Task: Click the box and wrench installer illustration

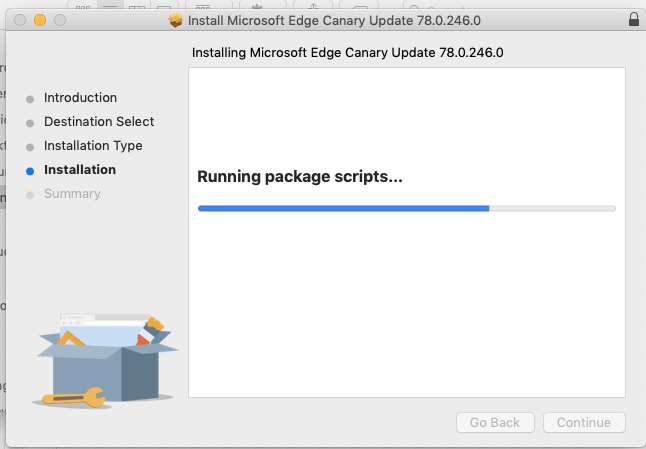Action: tap(105, 360)
